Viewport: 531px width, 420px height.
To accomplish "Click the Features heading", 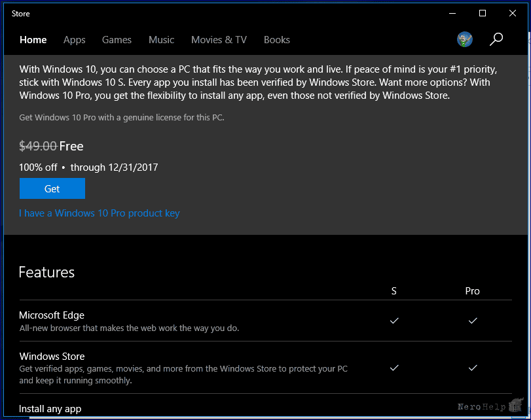I will (46, 272).
